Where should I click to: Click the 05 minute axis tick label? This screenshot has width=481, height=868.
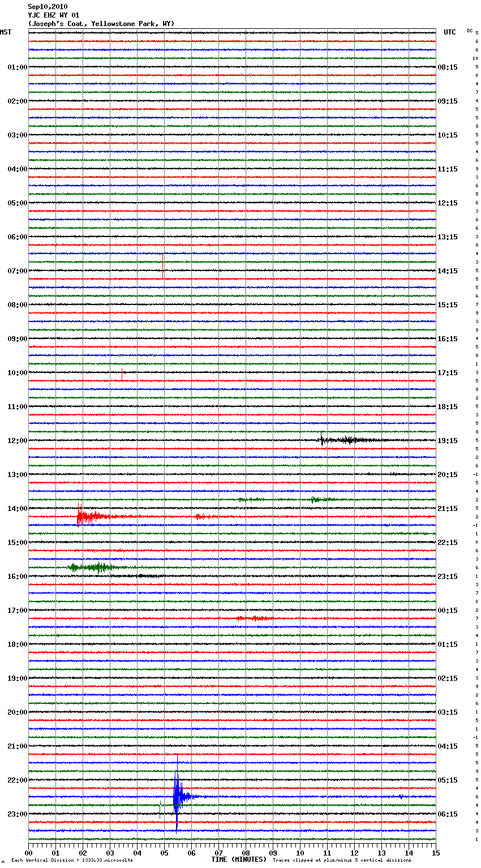coord(164,853)
